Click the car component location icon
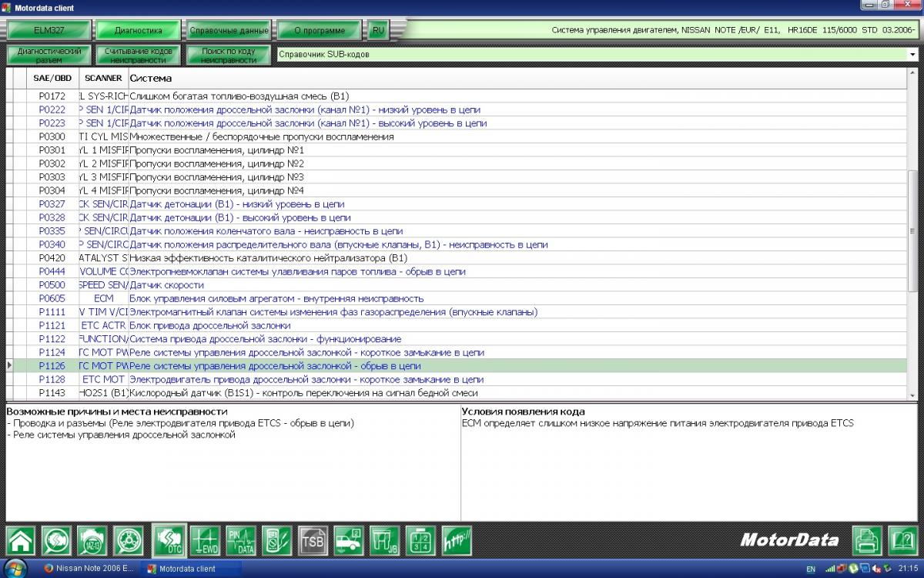 click(x=349, y=539)
